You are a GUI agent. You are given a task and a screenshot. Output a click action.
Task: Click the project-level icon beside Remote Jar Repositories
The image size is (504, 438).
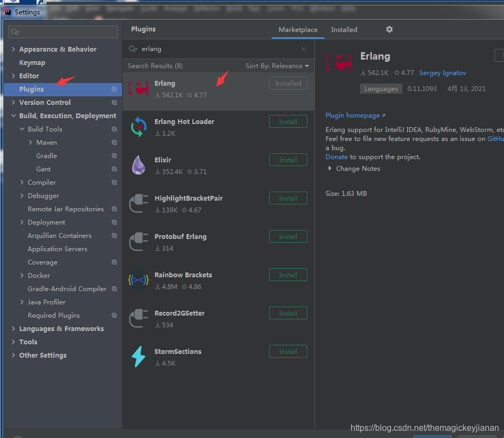(x=114, y=209)
